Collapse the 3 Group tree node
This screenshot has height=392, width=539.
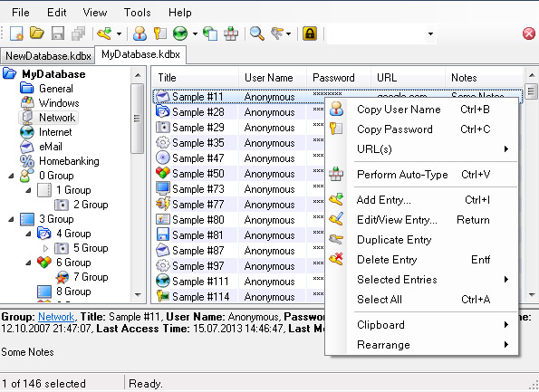[x=12, y=219]
